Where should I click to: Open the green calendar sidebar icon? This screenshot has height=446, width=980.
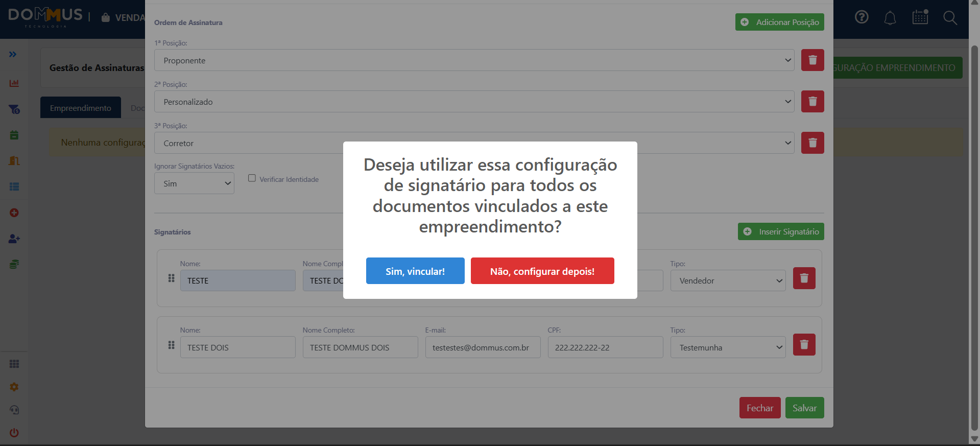coord(14,135)
